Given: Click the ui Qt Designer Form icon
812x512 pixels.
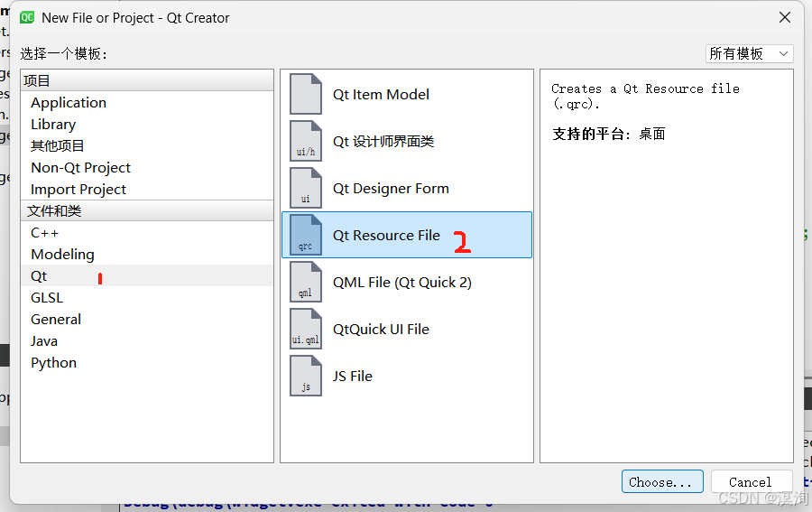Looking at the screenshot, I should pyautogui.click(x=306, y=188).
